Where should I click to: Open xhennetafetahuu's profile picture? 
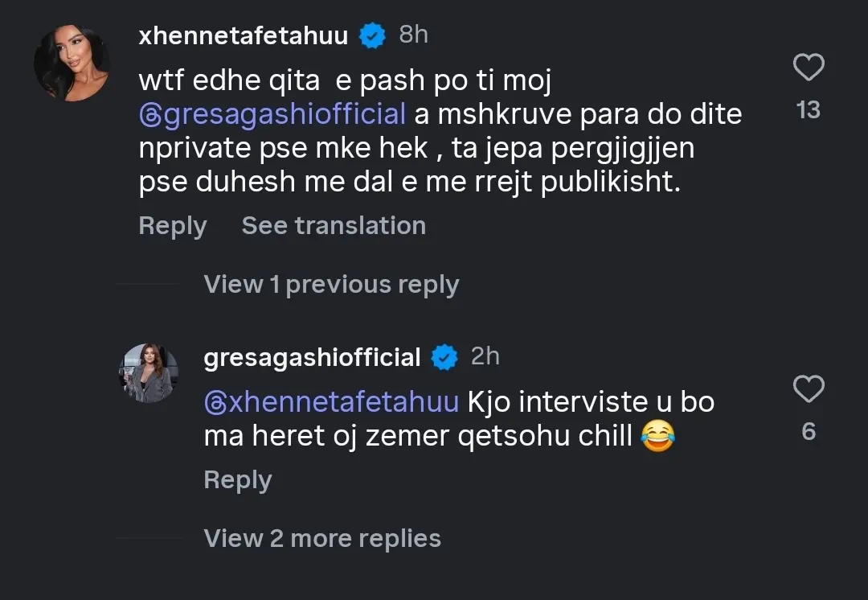coord(72,63)
